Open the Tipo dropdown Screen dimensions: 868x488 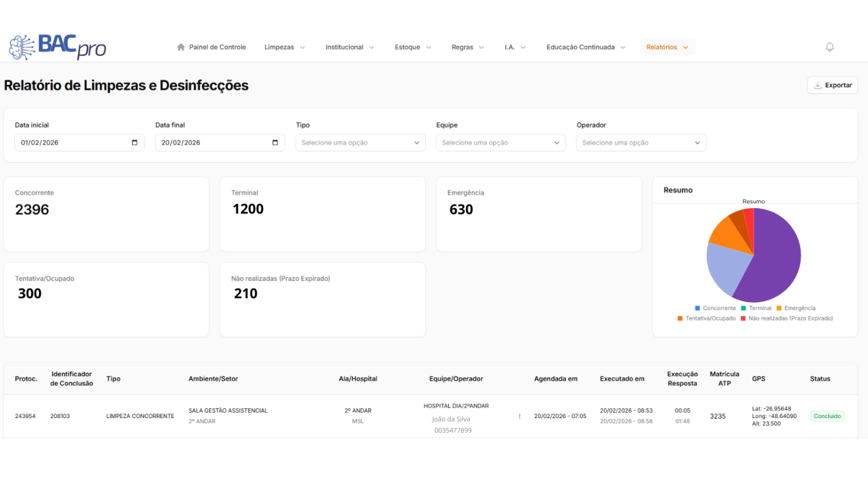[x=360, y=142]
